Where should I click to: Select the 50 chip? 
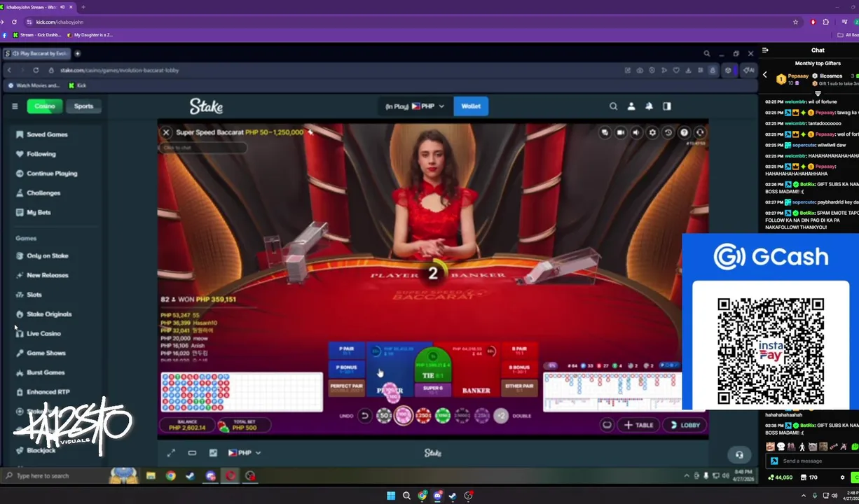point(383,416)
